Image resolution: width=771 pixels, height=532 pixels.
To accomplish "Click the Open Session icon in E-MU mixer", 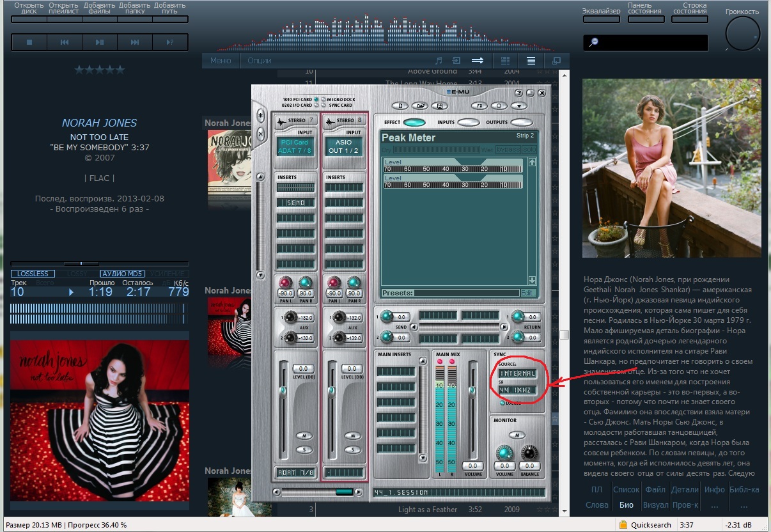I will coord(419,106).
